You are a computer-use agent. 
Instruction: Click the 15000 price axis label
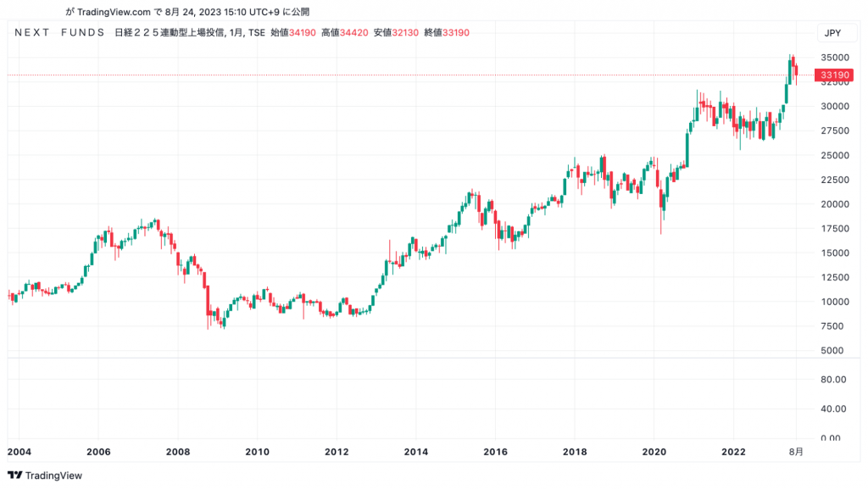point(835,253)
